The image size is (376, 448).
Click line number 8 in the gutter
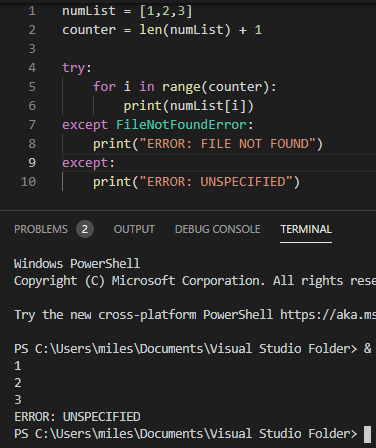point(32,144)
